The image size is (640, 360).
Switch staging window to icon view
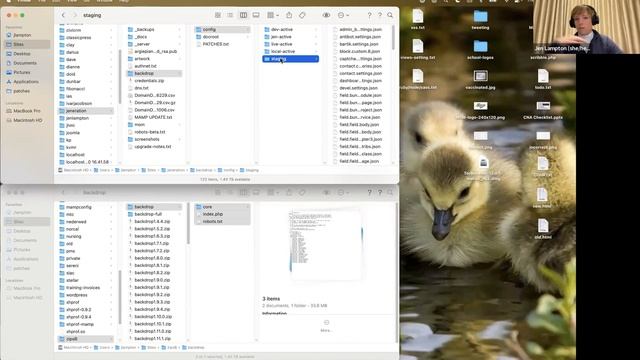pos(218,15)
